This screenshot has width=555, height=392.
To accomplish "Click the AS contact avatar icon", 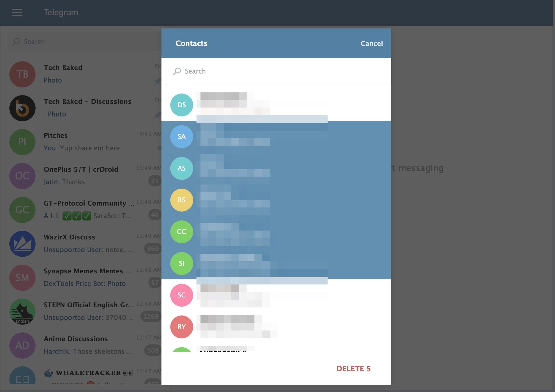I will [x=182, y=168].
